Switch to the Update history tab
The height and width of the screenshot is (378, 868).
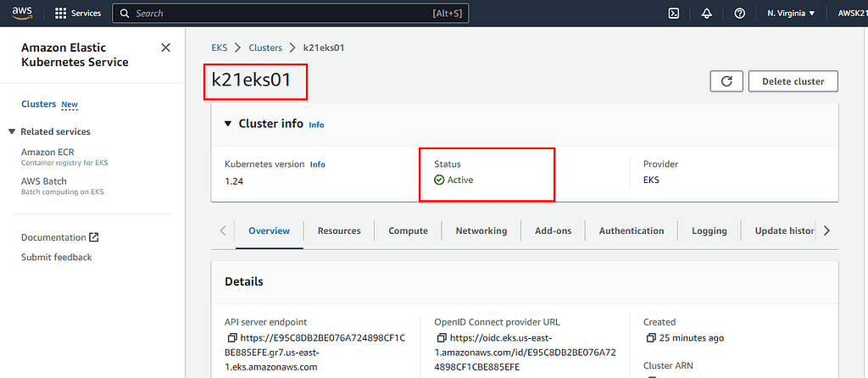point(784,231)
